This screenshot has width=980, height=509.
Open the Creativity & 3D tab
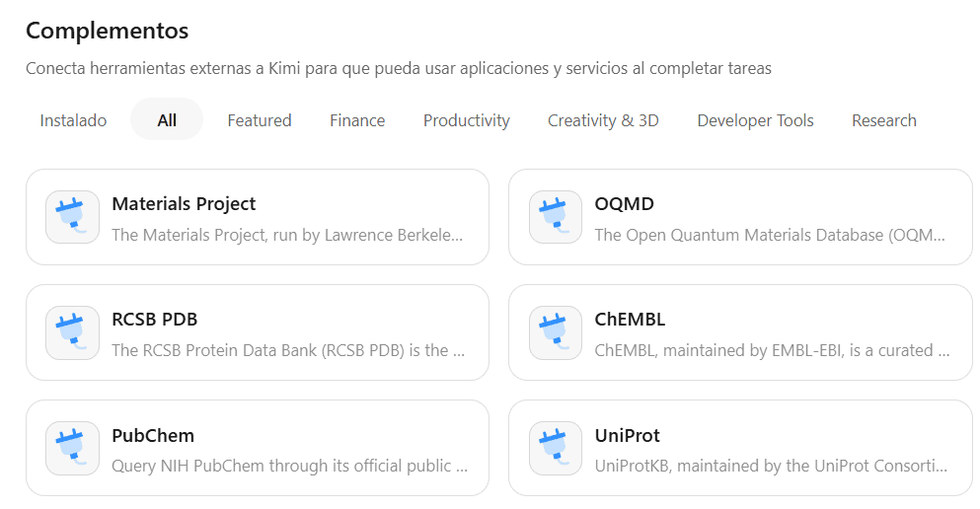[603, 120]
